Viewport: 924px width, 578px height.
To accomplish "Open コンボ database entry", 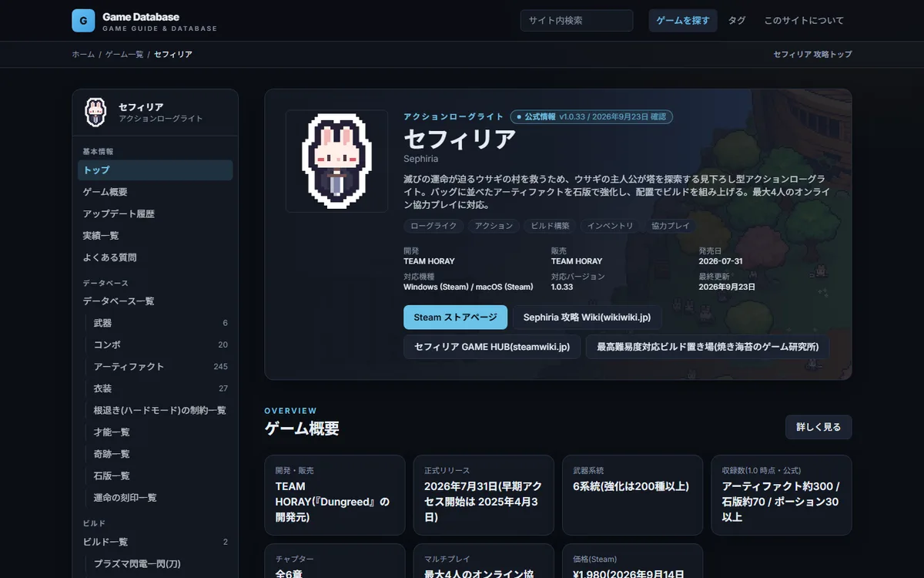I will (160, 344).
